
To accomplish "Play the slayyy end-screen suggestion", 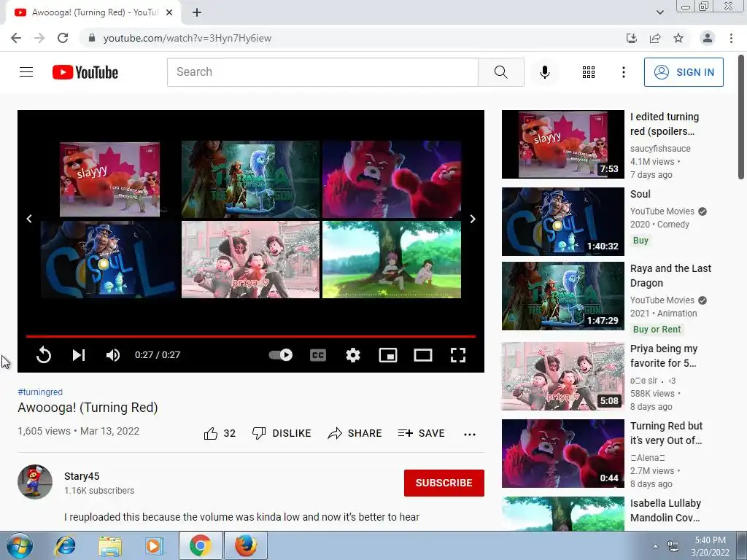I will (x=110, y=179).
